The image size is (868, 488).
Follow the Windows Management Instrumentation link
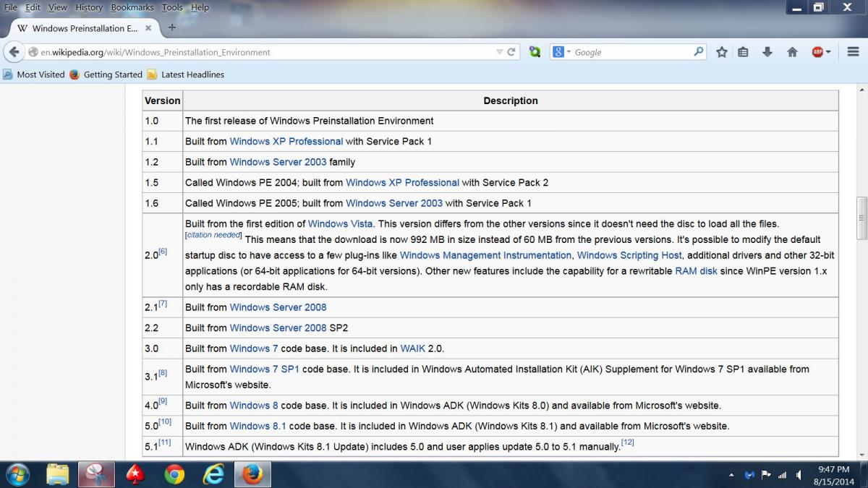485,255
